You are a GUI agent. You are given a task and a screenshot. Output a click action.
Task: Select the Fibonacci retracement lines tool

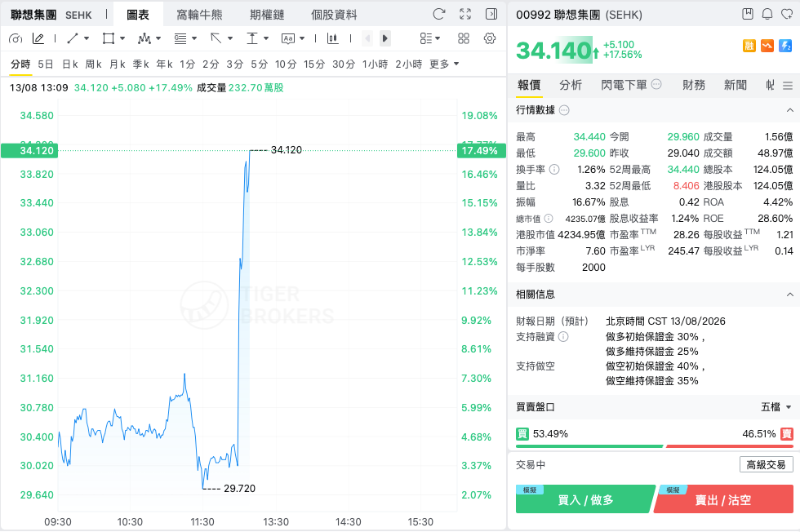pyautogui.click(x=180, y=38)
